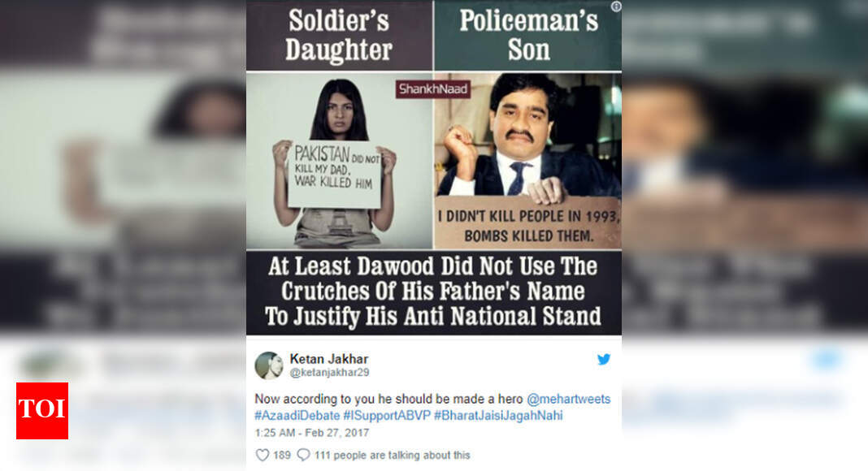Click the info icon at the image corner
This screenshot has height=471, width=868.
click(615, 6)
